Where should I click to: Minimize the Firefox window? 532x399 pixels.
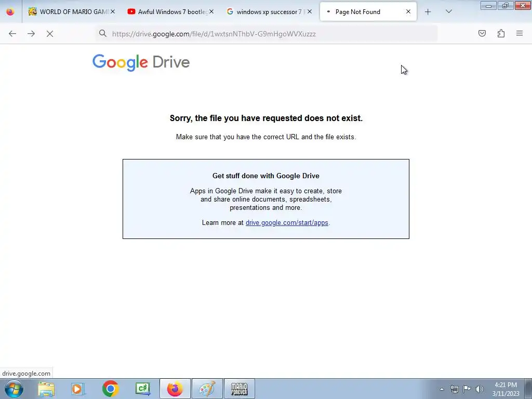coord(488,6)
